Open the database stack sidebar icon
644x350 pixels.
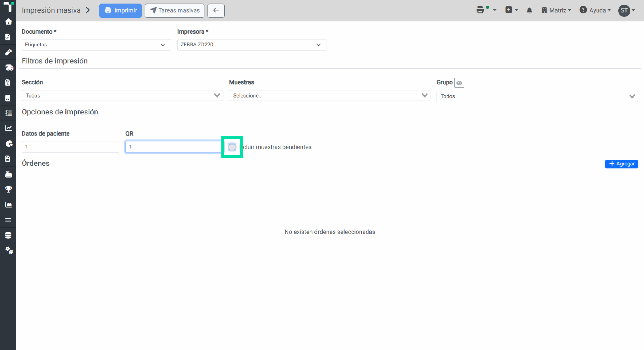click(x=8, y=235)
